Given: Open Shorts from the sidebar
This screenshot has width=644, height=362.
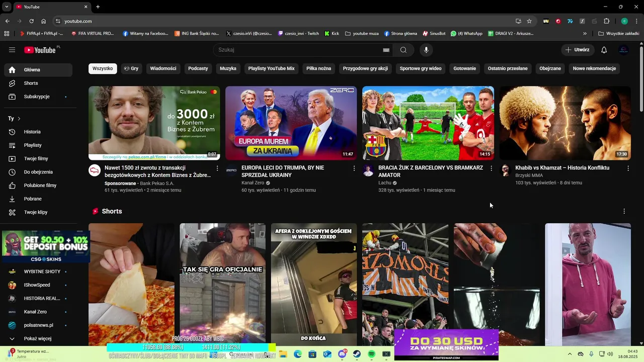Looking at the screenshot, I should pyautogui.click(x=38, y=83).
